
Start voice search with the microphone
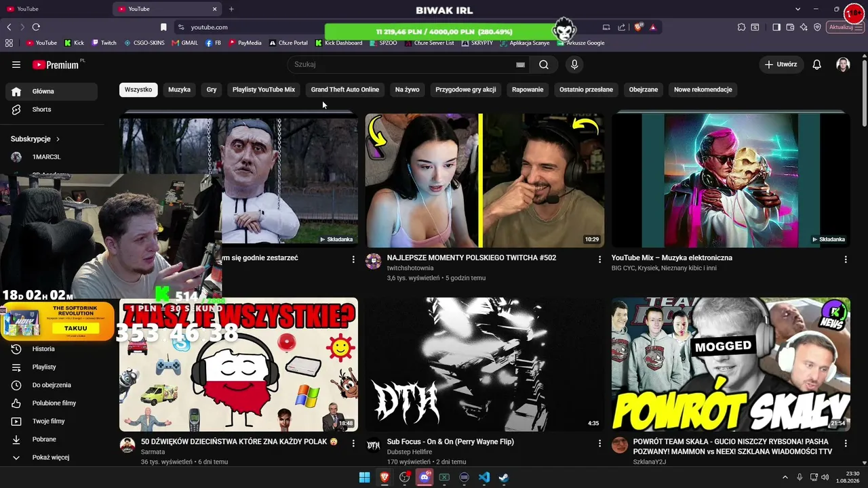pos(574,64)
